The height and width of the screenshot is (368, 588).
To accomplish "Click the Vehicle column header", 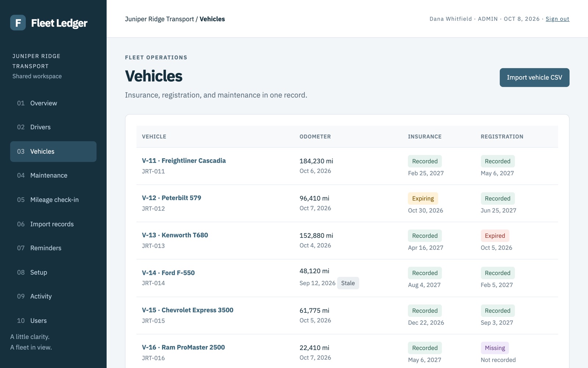I will pos(154,137).
